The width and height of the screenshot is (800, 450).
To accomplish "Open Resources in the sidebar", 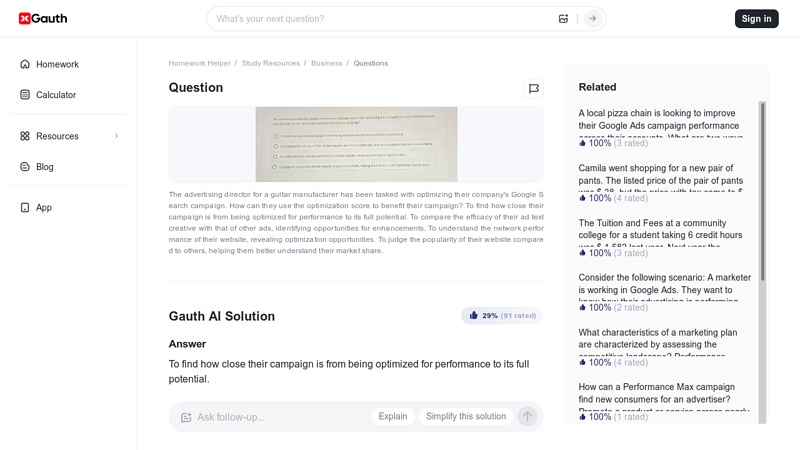I will click(68, 136).
